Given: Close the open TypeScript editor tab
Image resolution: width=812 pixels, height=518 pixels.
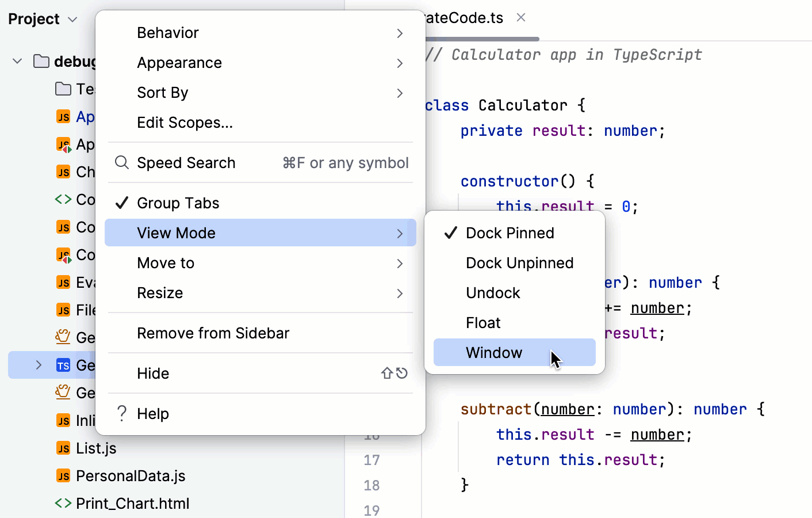Looking at the screenshot, I should (521, 18).
